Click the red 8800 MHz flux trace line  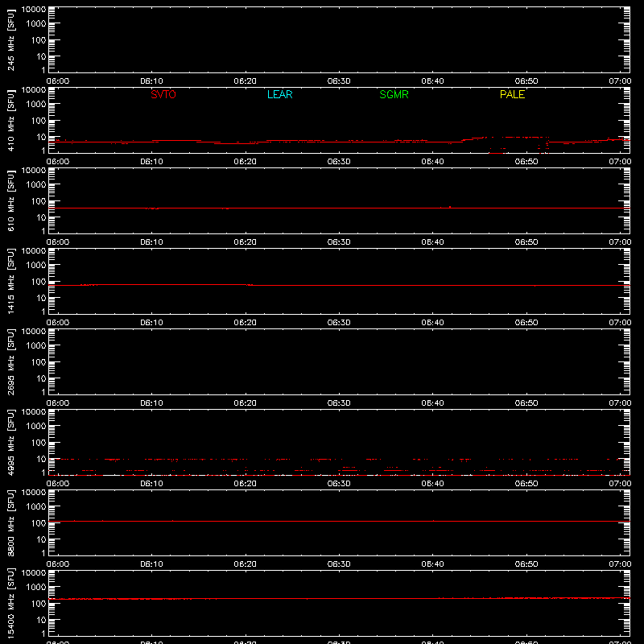339,521
